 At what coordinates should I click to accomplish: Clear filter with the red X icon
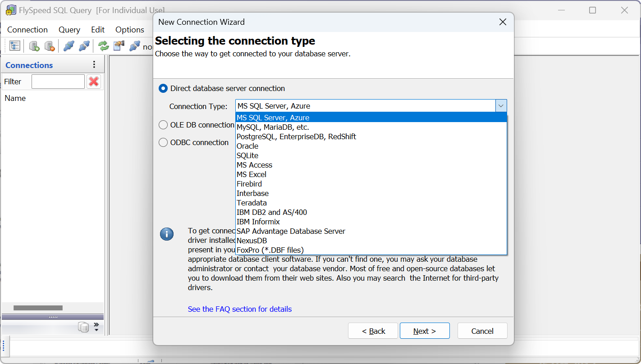[x=94, y=82]
